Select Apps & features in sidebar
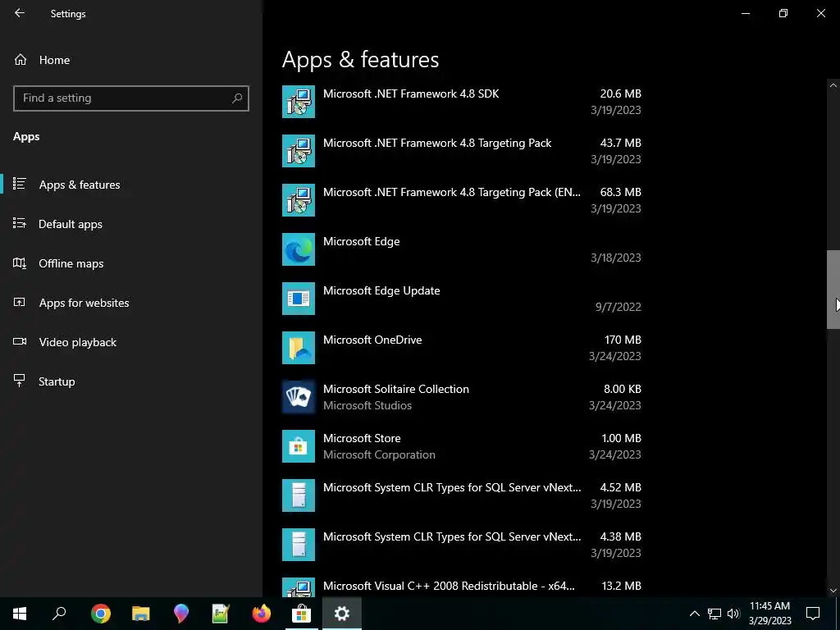840x630 pixels. (131, 185)
